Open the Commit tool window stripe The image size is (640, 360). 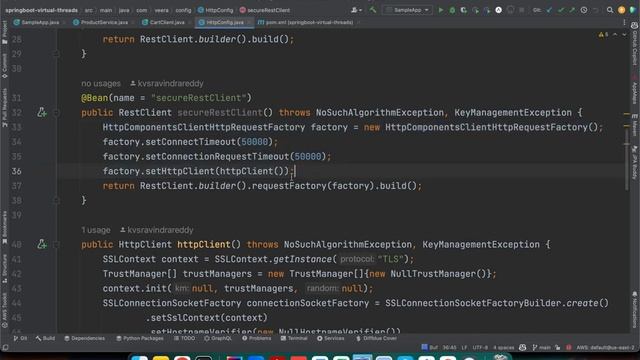point(4,65)
